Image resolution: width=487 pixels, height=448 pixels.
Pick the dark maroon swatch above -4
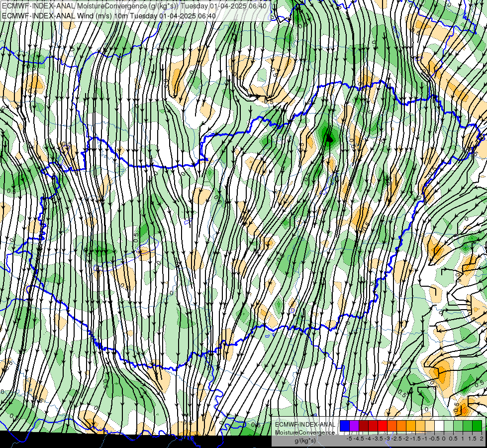pos(364,426)
